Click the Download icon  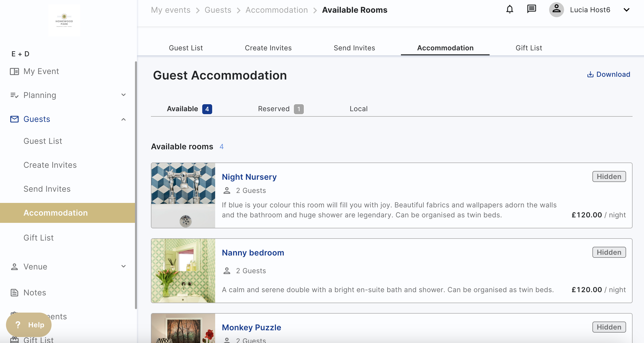tap(590, 75)
